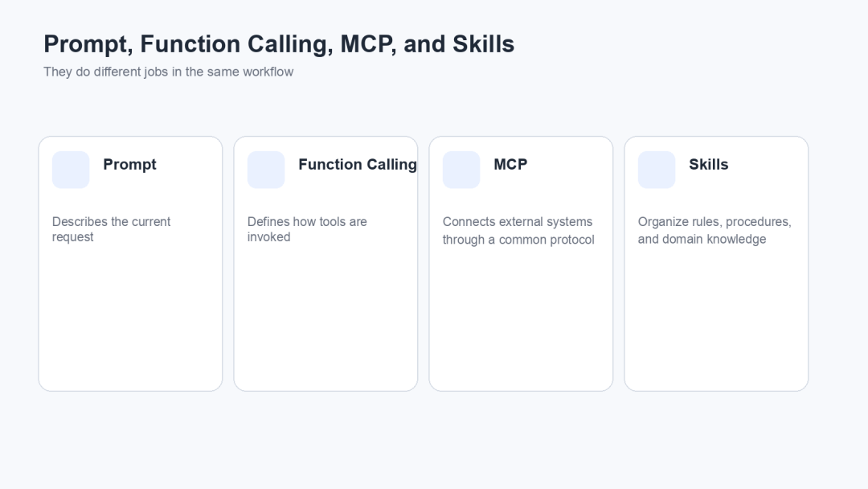Select the Function Calling heading
Image resolution: width=868 pixels, height=489 pixels.
click(x=358, y=165)
